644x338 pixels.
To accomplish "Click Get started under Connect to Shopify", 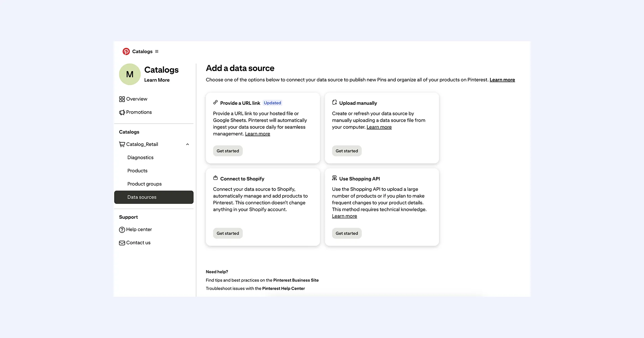I will tap(228, 233).
